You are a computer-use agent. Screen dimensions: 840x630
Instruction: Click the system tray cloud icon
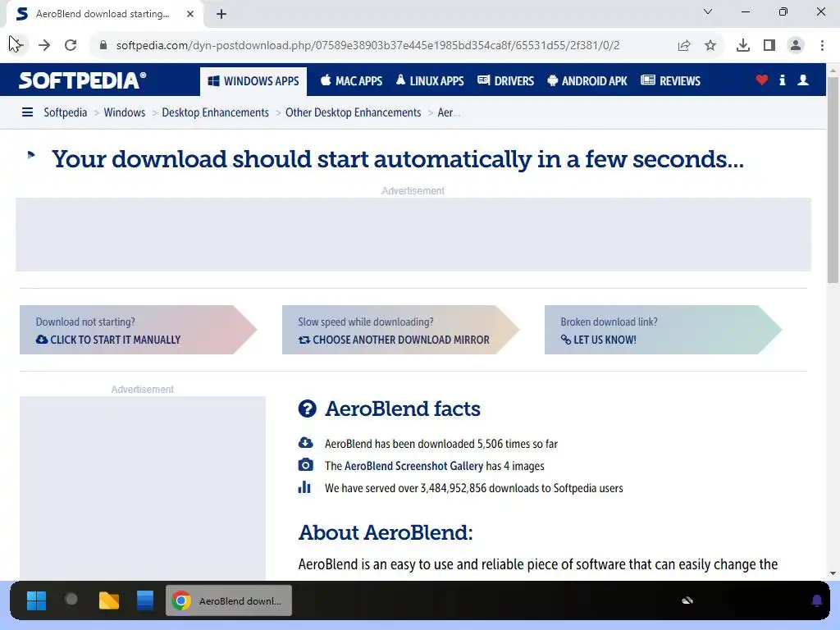tap(687, 600)
